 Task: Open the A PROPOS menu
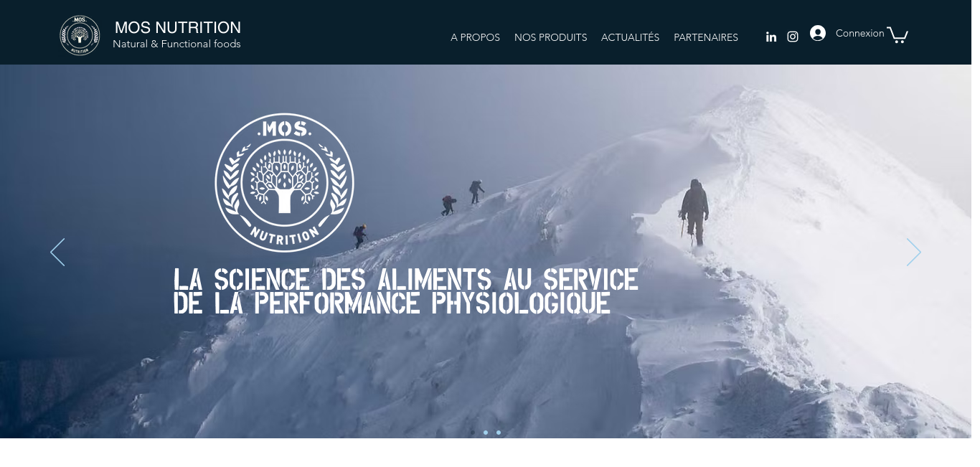(x=475, y=37)
